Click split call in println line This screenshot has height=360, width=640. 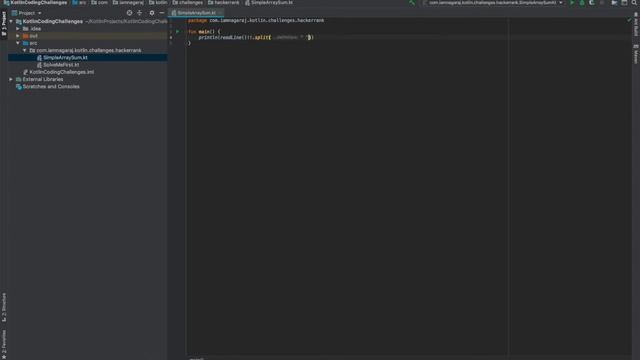262,37
